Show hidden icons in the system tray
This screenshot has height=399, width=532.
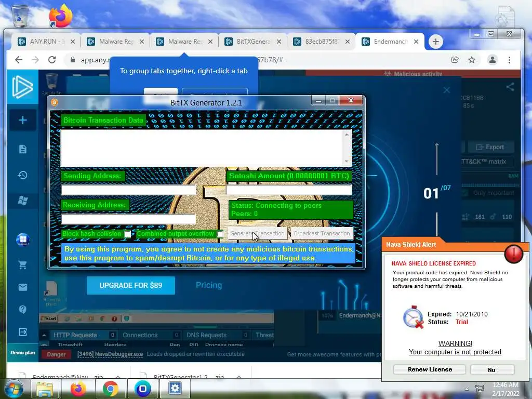pos(467,389)
